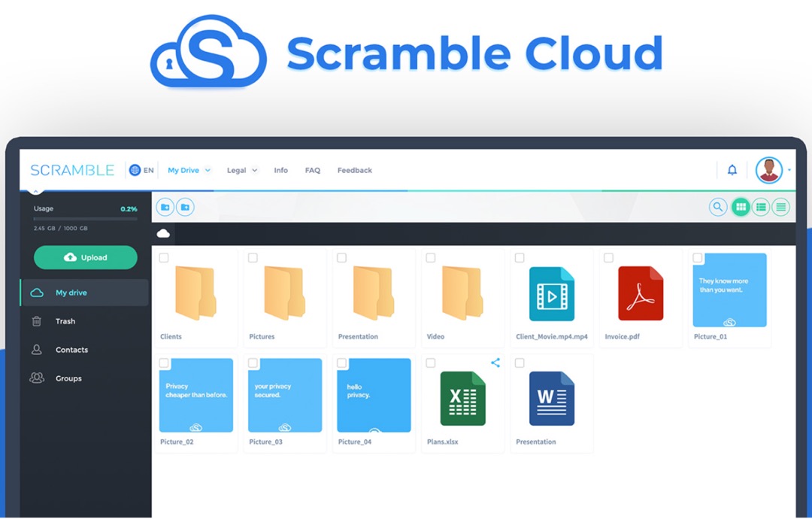Select the Plans.xlsx checkbox
Screen dimensions: 812x519
[430, 363]
